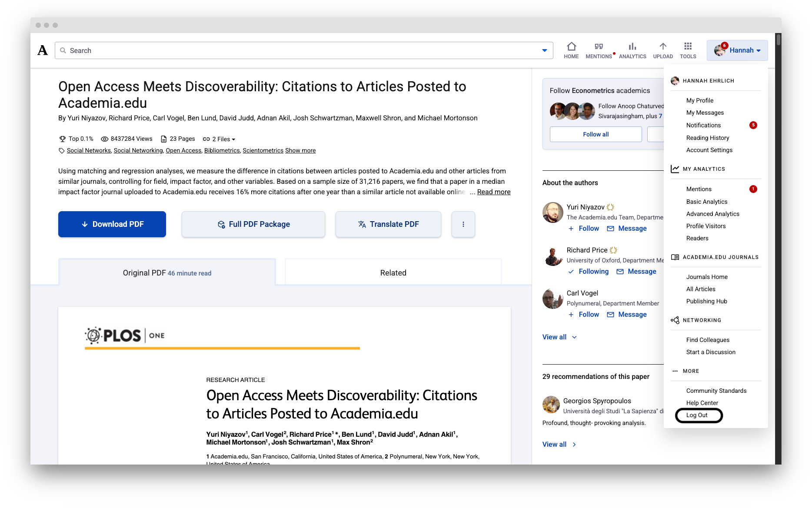
Task: Click Full PDF Package button
Action: pos(253,224)
